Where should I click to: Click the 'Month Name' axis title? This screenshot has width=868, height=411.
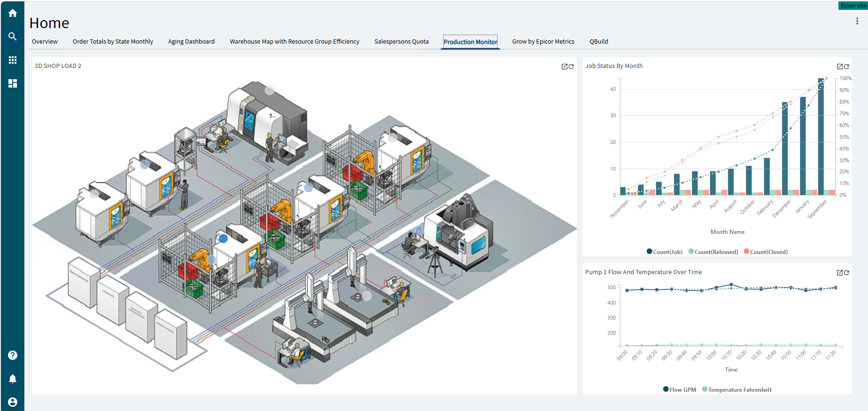pyautogui.click(x=727, y=232)
